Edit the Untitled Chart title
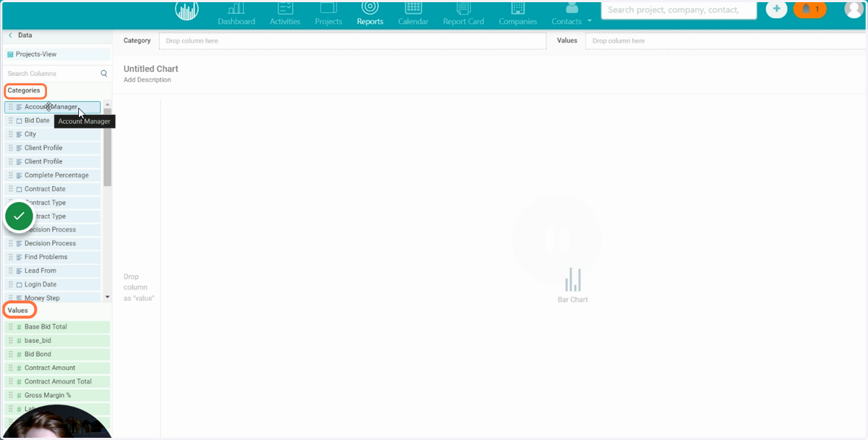 [151, 69]
